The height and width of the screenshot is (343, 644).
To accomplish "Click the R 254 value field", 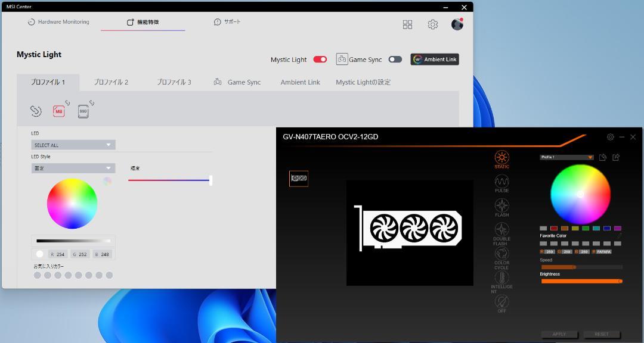I will [x=58, y=254].
